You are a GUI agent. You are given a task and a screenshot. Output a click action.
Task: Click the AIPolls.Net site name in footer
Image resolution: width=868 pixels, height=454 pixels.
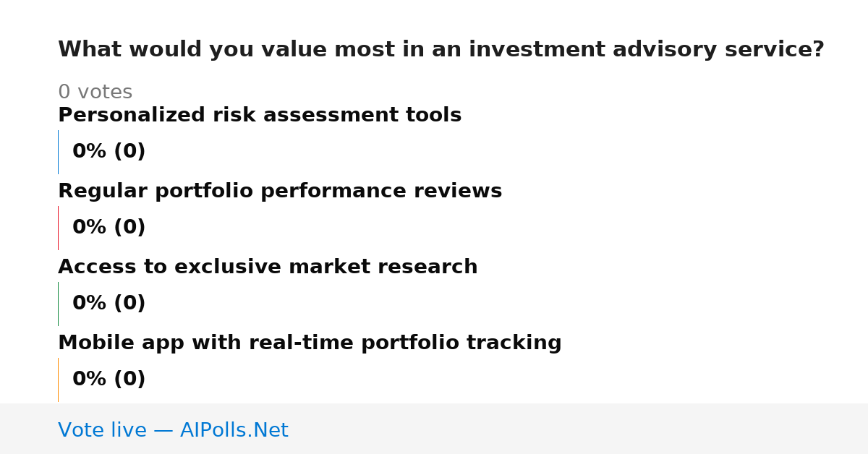(x=234, y=430)
